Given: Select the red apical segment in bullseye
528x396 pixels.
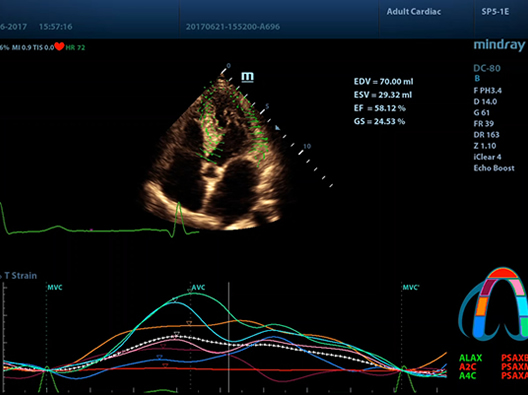Looking at the screenshot, I should tap(503, 273).
